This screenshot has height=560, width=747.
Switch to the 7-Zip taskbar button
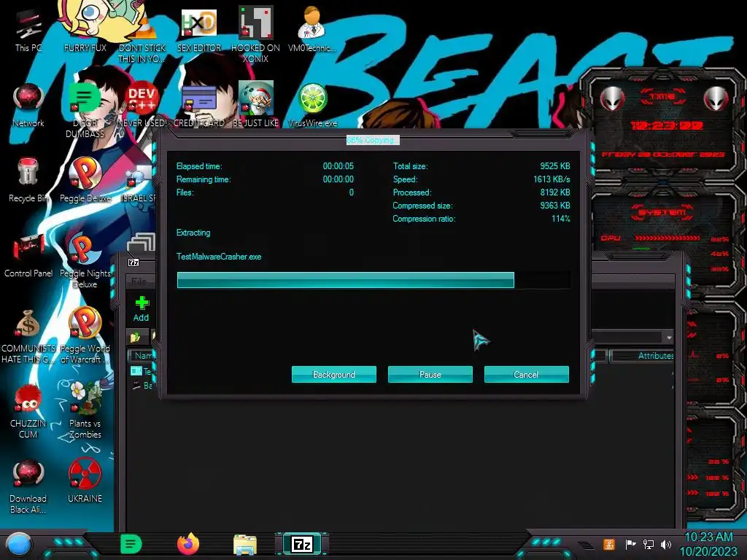click(x=302, y=544)
